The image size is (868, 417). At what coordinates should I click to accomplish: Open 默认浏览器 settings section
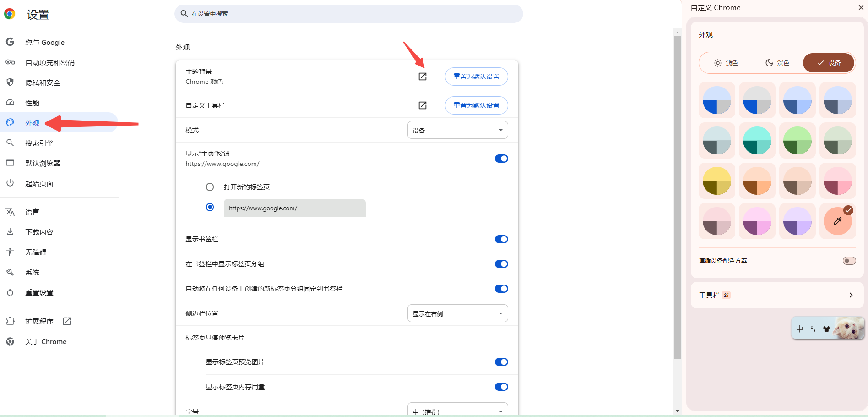(x=60, y=163)
